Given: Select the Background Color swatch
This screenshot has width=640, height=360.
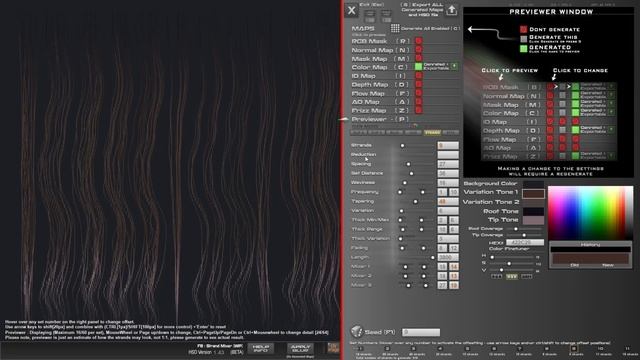Looking at the screenshot, I should (x=533, y=184).
